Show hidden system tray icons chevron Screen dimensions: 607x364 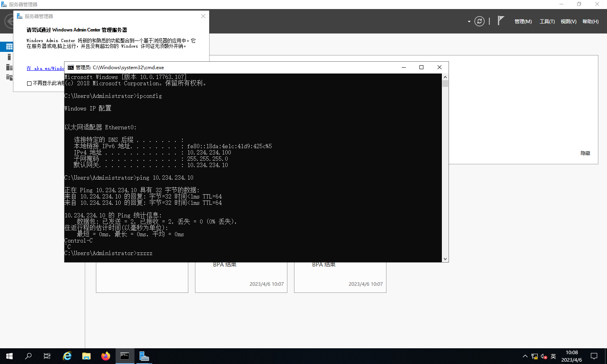pos(525,356)
